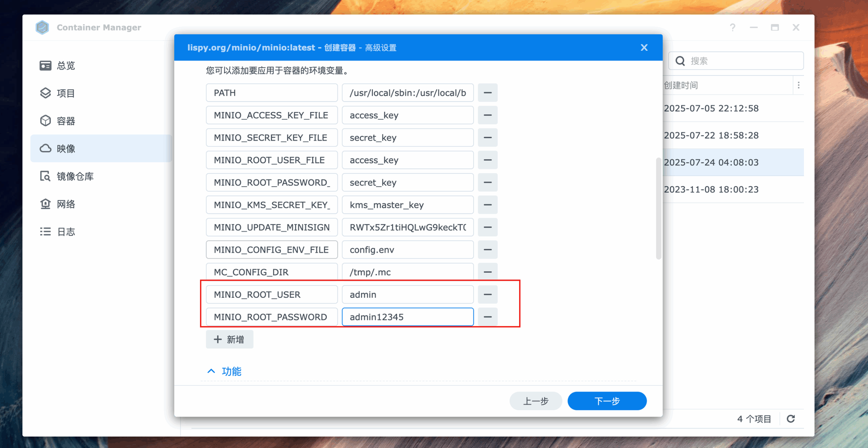Edit the RWTx5Zr1tiHQLwG9keckT value field
This screenshot has height=448, width=868.
pos(408,227)
